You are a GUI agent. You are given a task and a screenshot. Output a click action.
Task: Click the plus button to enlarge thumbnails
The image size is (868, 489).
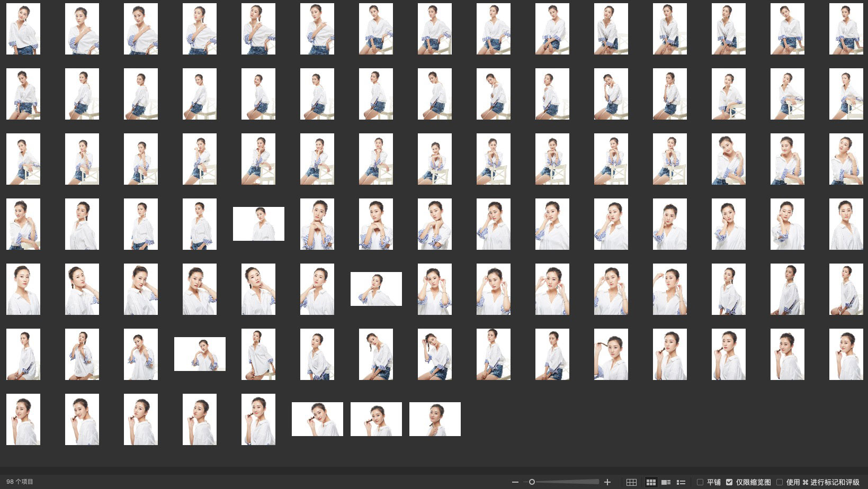pyautogui.click(x=607, y=482)
